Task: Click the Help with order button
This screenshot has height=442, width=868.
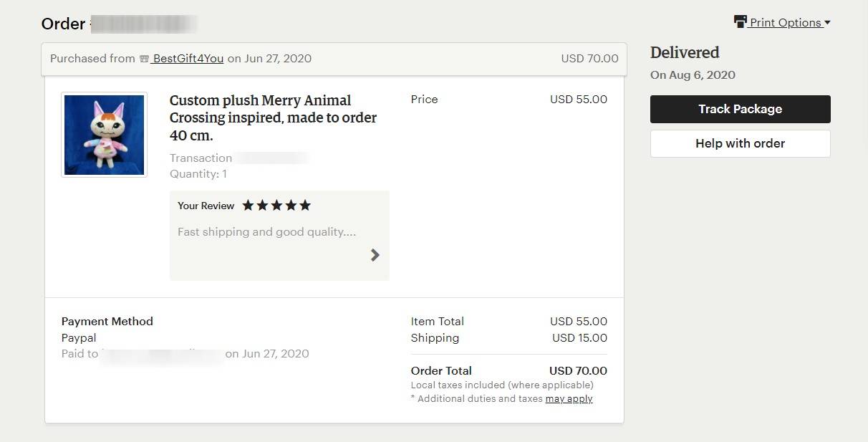Action: tap(740, 143)
